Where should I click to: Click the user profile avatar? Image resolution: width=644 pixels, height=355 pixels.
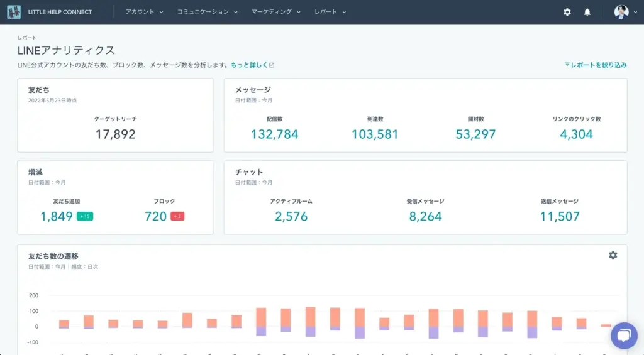(x=621, y=12)
